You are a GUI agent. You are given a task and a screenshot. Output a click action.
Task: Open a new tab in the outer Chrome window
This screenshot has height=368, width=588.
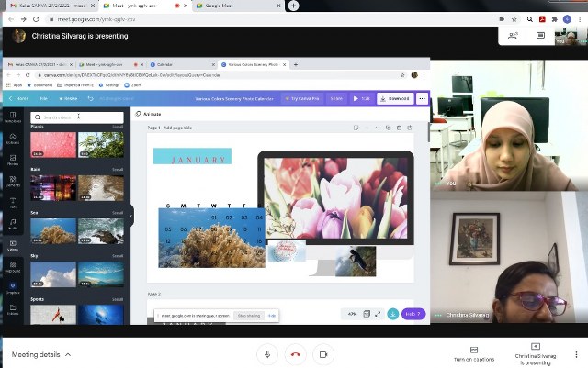click(293, 6)
